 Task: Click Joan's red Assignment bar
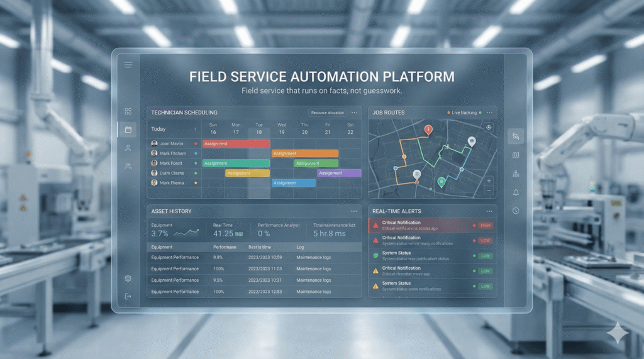[x=236, y=143]
